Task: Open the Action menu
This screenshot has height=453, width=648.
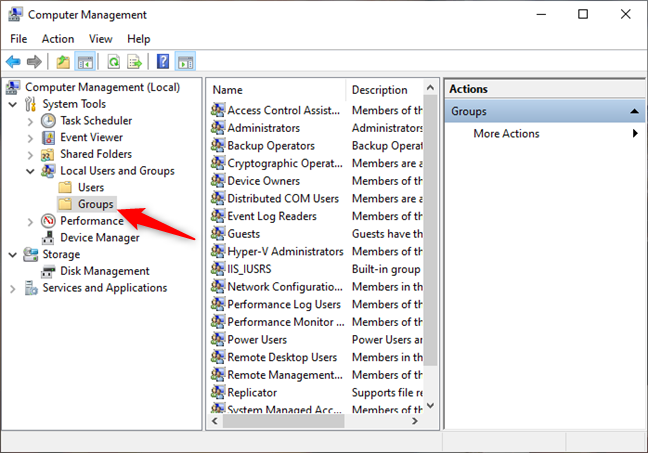Action: click(x=58, y=39)
